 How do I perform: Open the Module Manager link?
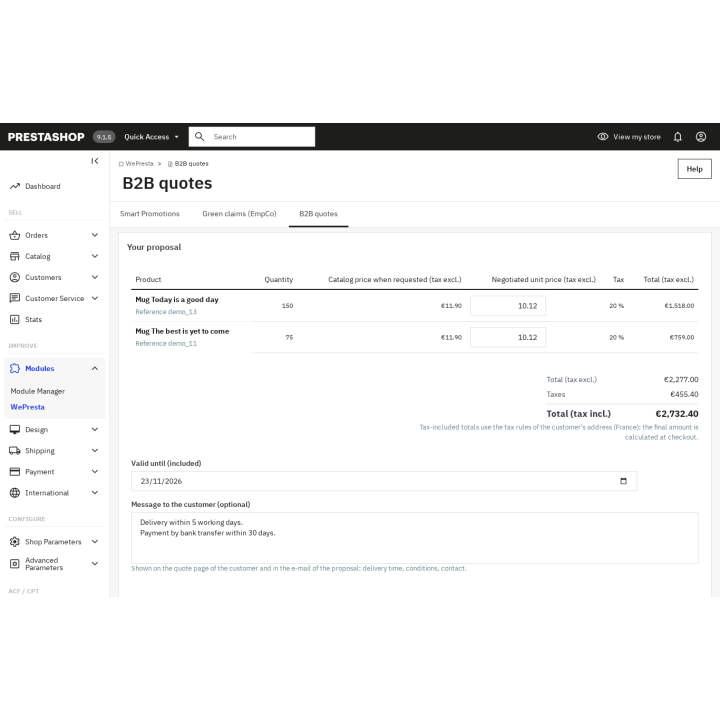click(x=38, y=391)
